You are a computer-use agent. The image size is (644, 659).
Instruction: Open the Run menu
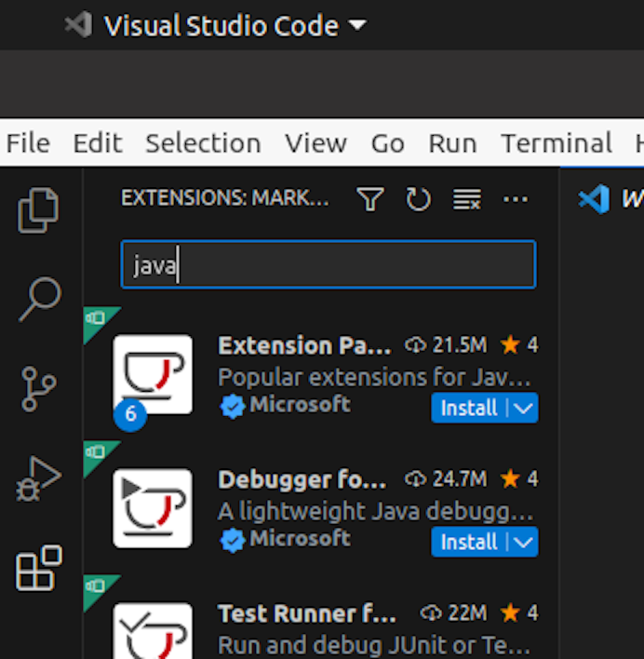coord(452,143)
